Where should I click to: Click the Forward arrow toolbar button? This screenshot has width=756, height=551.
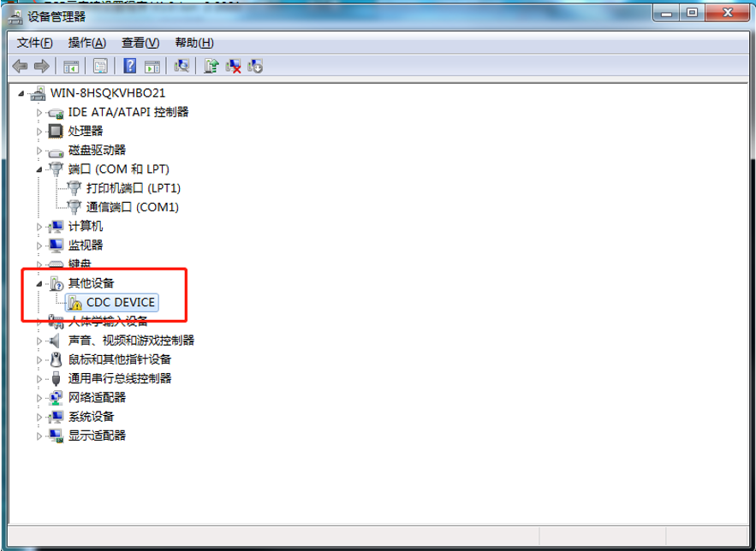point(40,66)
